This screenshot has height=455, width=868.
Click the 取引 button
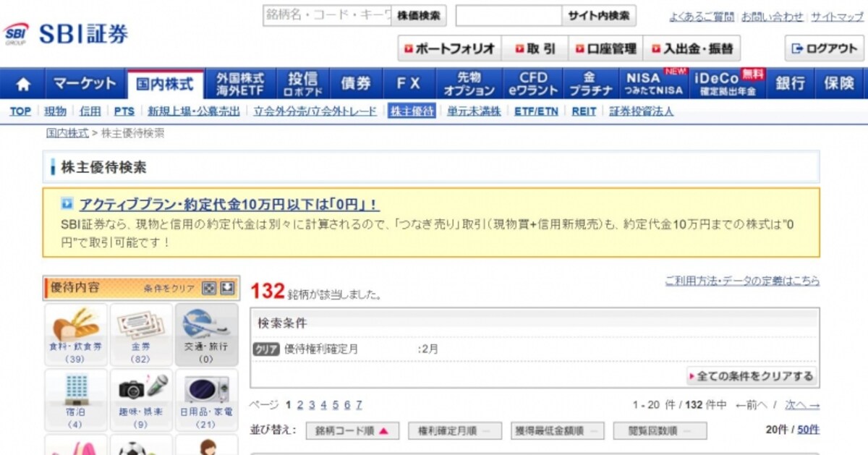click(535, 48)
